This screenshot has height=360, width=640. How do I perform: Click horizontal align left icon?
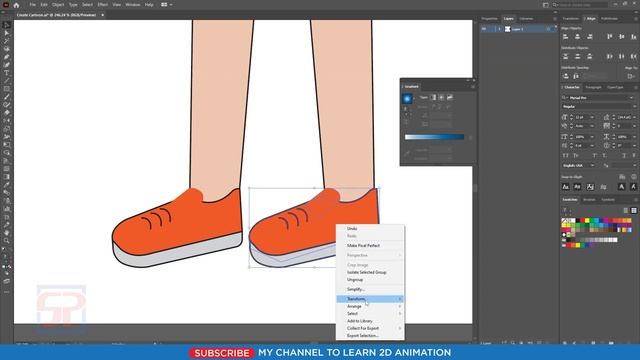tap(566, 37)
